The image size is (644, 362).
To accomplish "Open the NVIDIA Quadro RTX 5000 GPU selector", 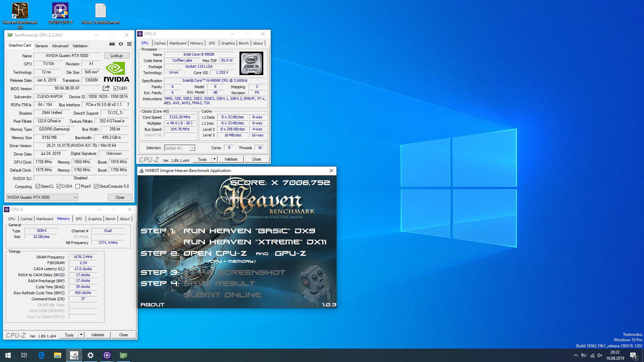I will tap(42, 197).
